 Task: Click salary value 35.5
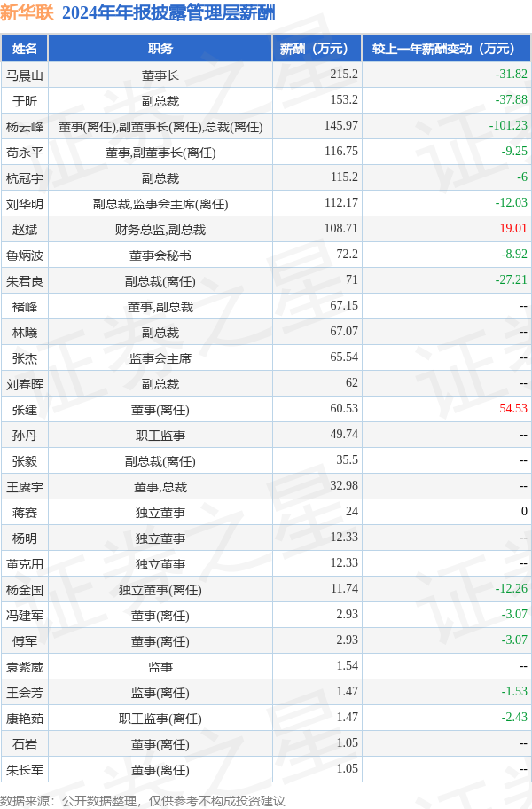347,459
